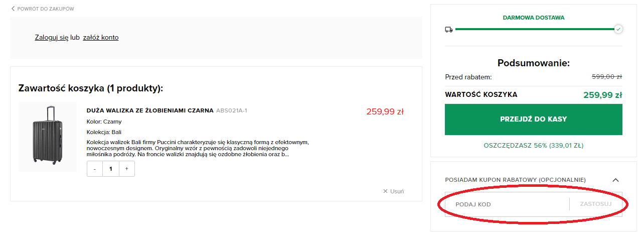The height and width of the screenshot is (232, 644).
Task: Click the delivery truck icon
Action: click(449, 29)
